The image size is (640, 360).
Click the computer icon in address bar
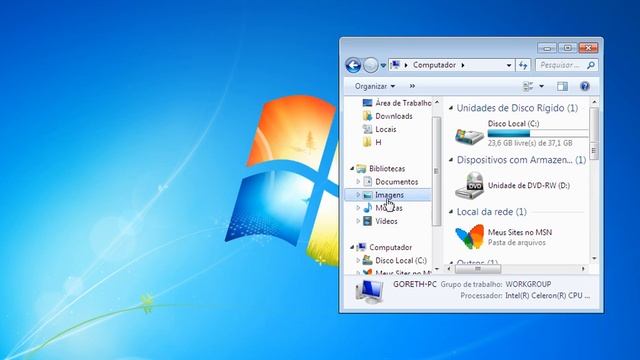[395, 65]
